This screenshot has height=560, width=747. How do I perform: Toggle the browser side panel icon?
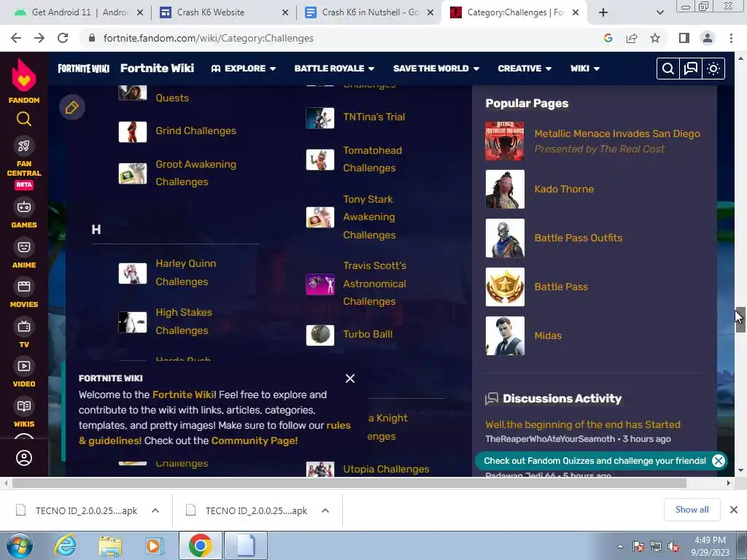pos(684,38)
